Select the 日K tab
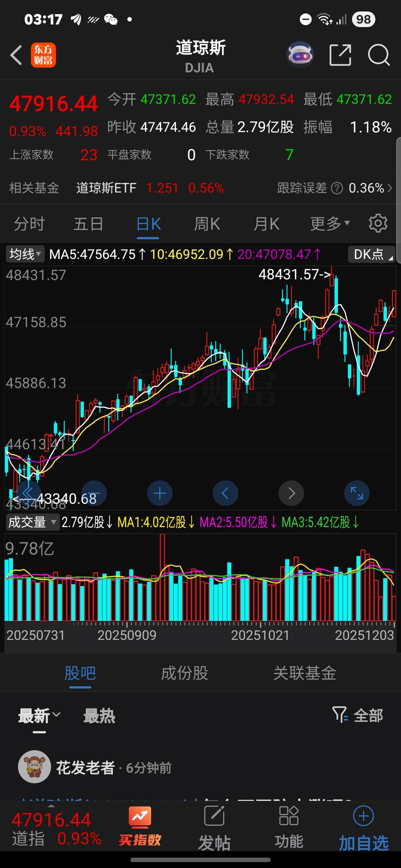The width and height of the screenshot is (401, 868). (149, 224)
